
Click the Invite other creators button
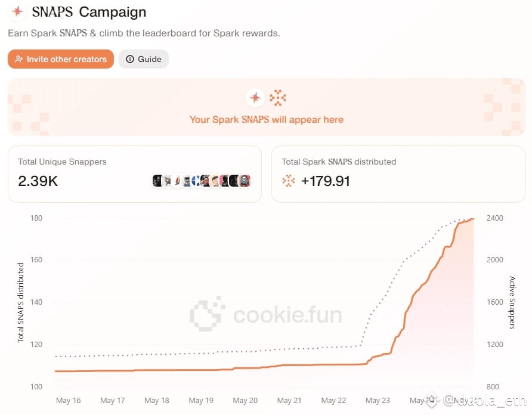pyautogui.click(x=61, y=59)
